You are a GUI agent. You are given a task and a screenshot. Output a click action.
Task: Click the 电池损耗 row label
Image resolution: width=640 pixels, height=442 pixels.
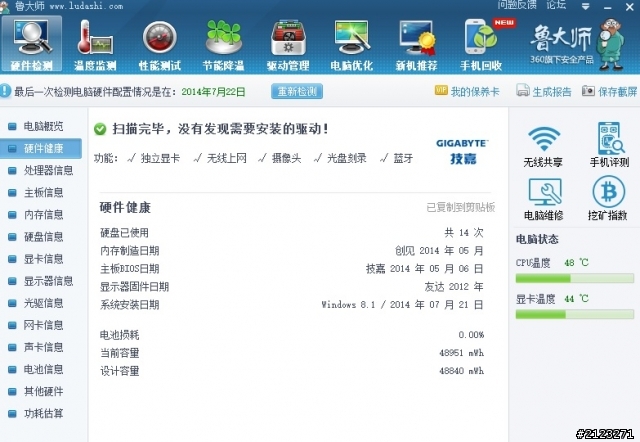pos(120,335)
